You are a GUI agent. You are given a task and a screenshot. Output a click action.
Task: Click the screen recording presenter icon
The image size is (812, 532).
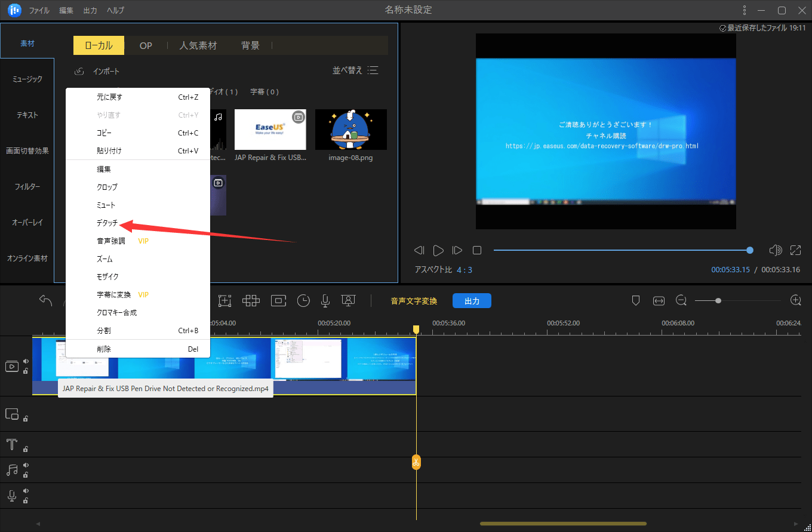[x=348, y=301]
